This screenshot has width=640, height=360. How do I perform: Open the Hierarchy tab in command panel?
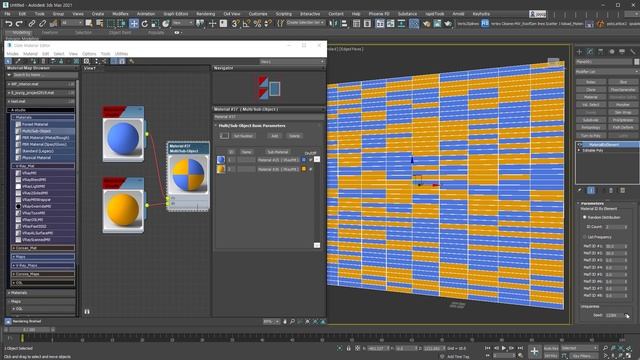click(x=600, y=52)
